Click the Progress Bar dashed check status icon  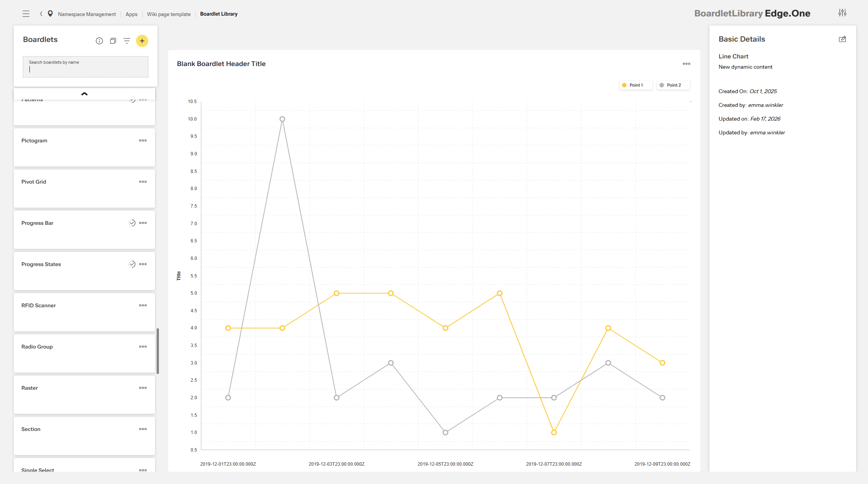[132, 223]
